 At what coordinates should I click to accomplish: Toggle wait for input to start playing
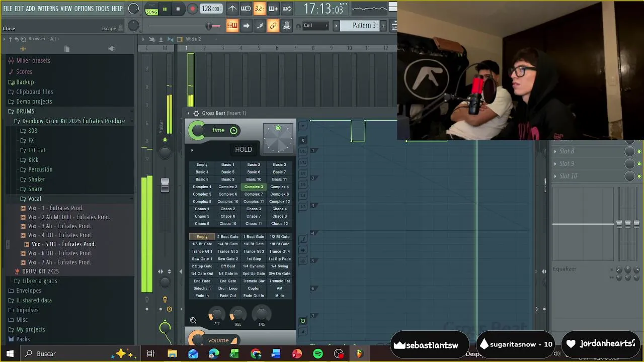[246, 9]
